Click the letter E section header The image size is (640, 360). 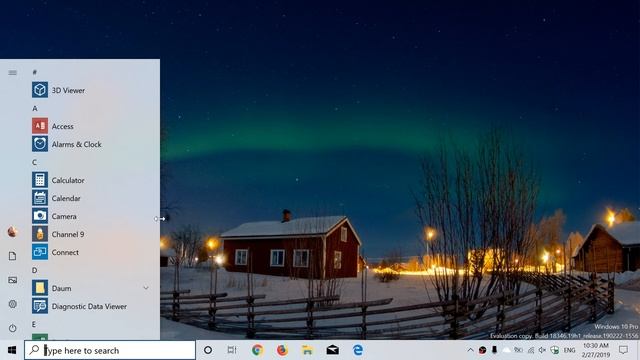(x=34, y=324)
